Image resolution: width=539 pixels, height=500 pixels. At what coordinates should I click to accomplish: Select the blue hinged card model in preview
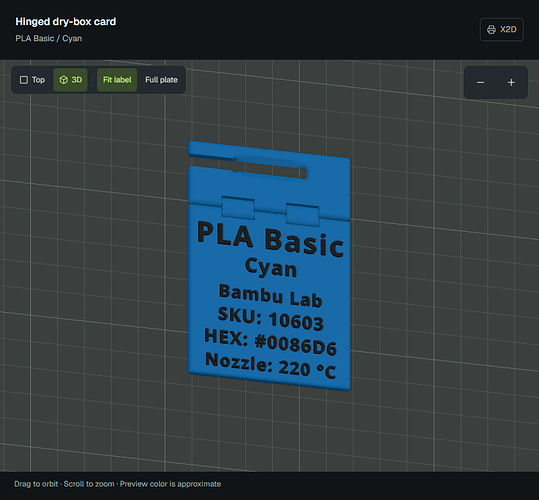click(x=270, y=266)
